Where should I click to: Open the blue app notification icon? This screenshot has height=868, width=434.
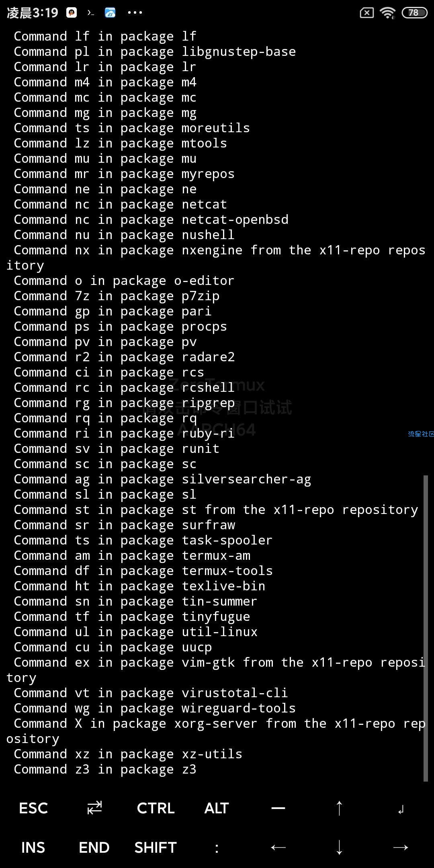[x=110, y=12]
